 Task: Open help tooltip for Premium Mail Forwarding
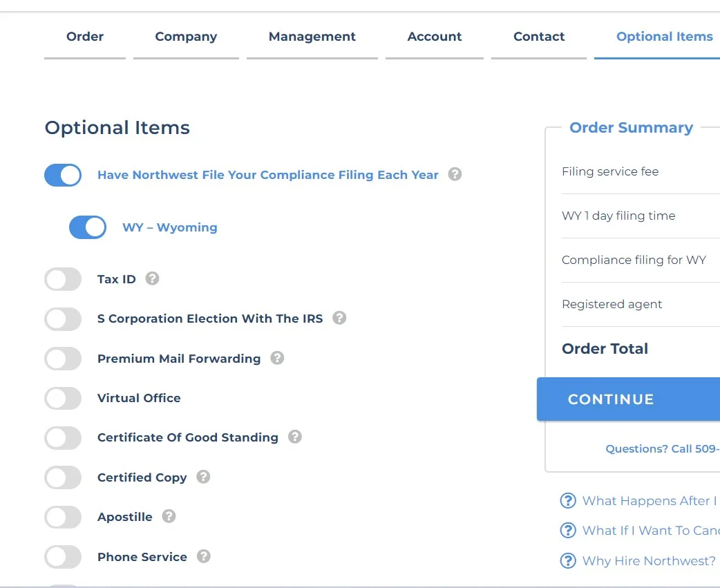coord(277,359)
